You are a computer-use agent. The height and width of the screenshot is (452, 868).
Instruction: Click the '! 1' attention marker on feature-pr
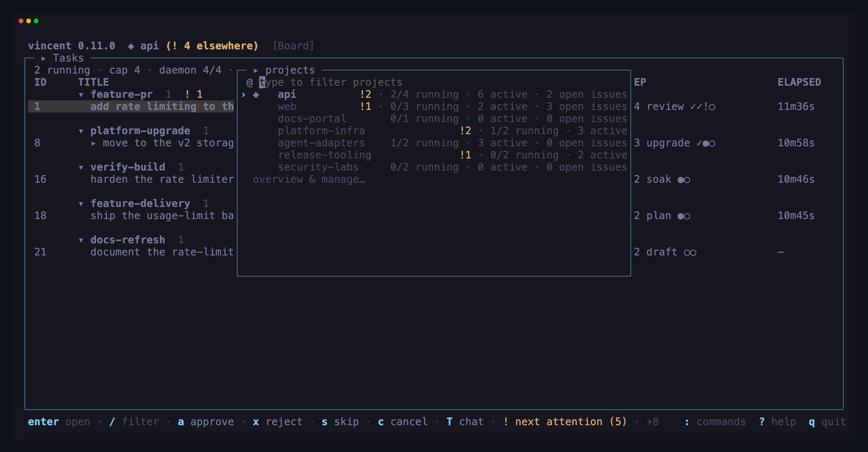[x=193, y=94]
